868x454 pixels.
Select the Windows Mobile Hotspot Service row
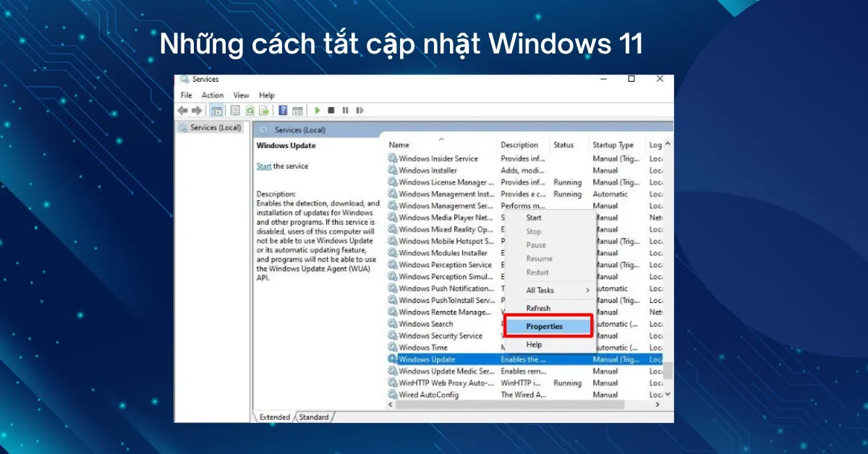pos(524,241)
